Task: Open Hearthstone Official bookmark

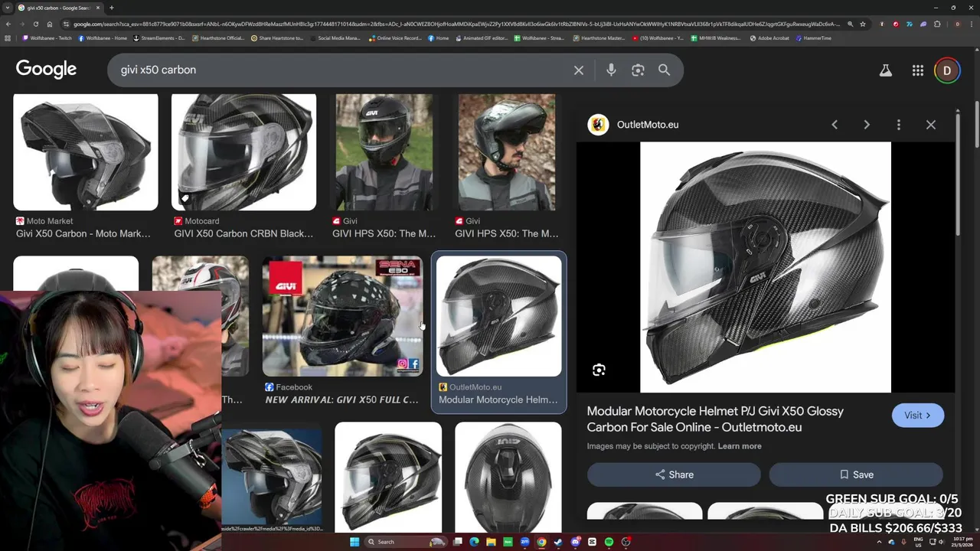Action: [219, 38]
